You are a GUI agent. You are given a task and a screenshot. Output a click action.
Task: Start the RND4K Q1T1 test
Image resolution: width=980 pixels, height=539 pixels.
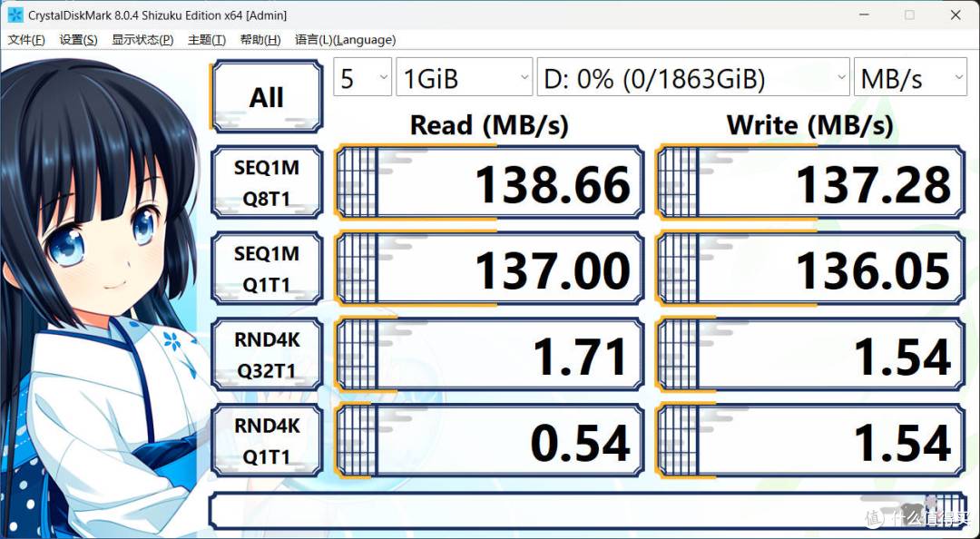pos(267,441)
